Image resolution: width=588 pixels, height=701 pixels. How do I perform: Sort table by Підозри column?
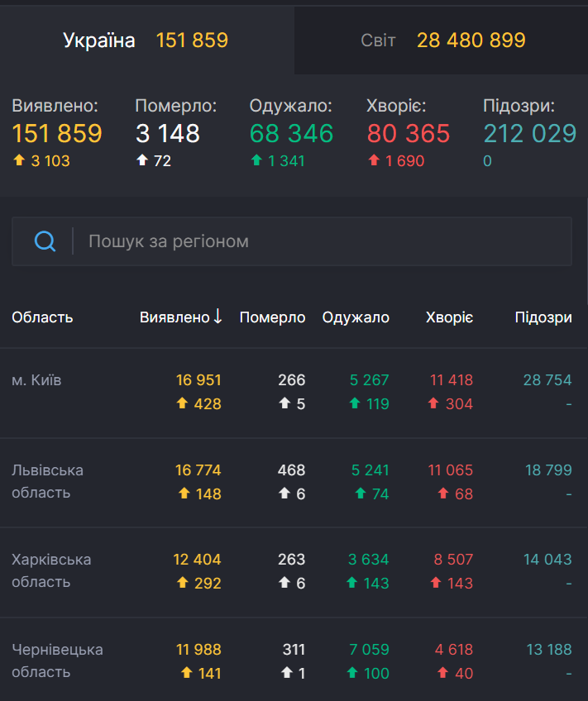click(x=543, y=317)
